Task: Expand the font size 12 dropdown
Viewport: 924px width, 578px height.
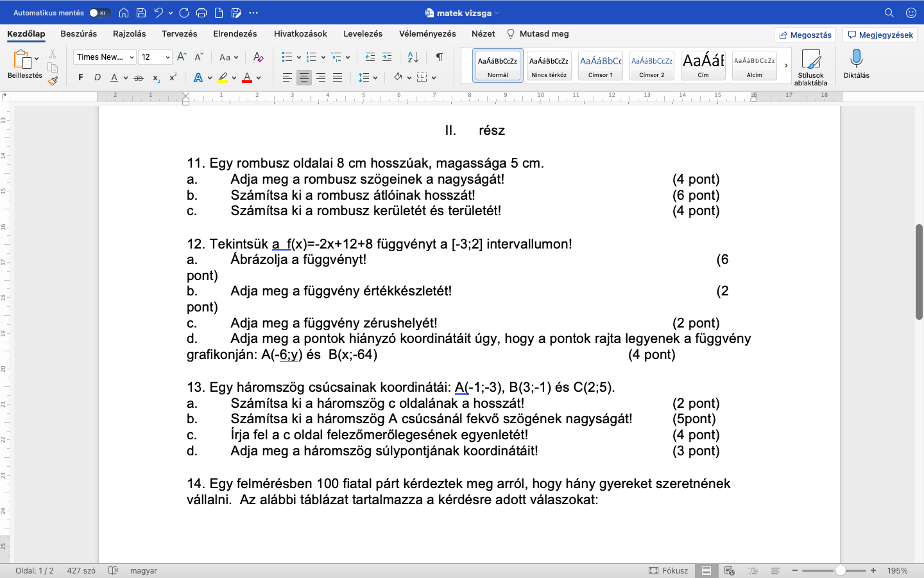Action: (x=155, y=57)
